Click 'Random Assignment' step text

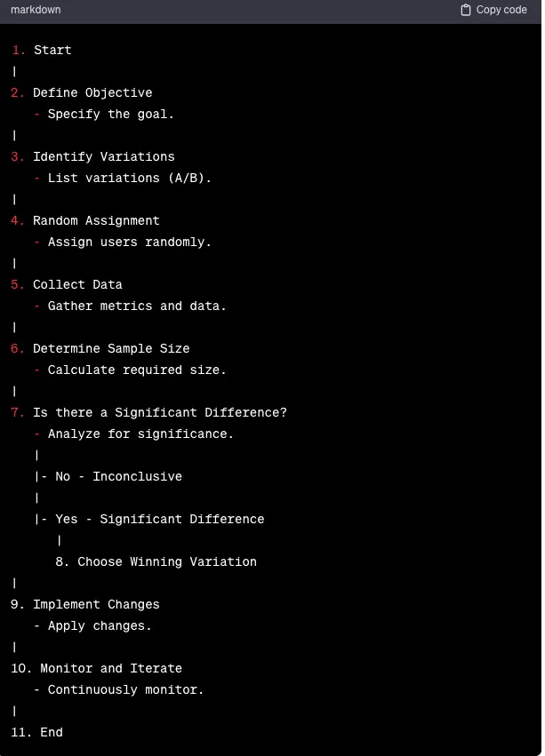pyautogui.click(x=96, y=221)
